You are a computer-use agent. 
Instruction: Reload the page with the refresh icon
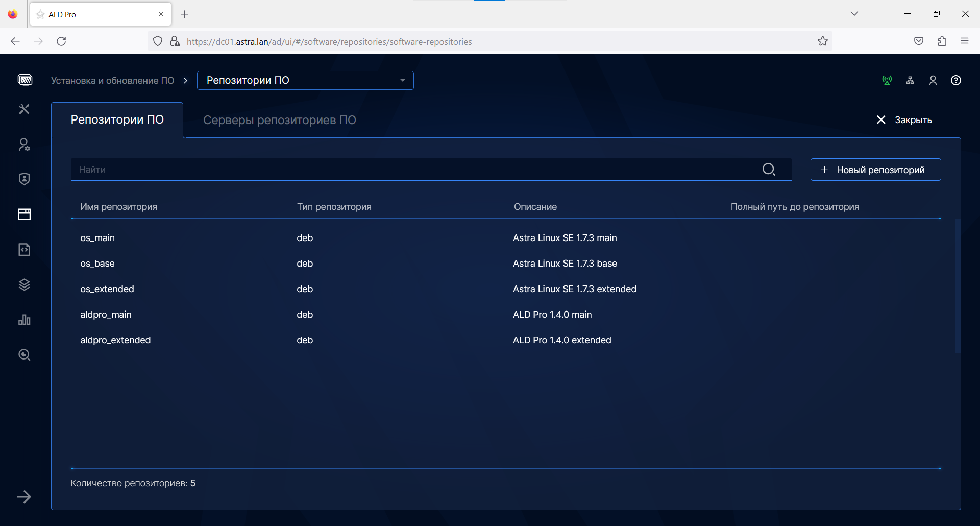61,41
